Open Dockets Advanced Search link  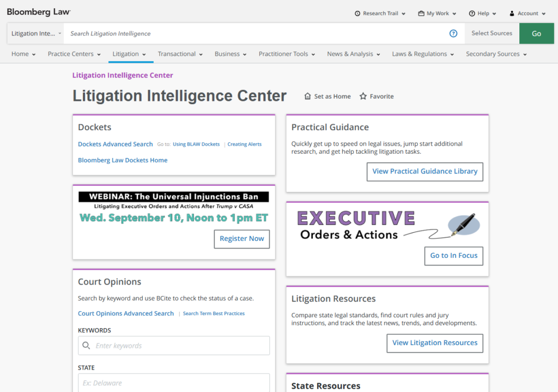[115, 144]
